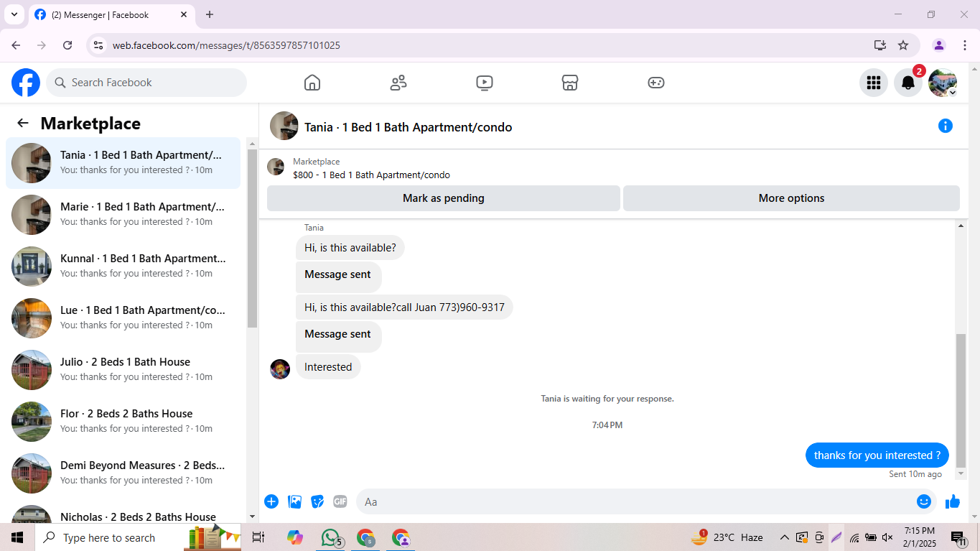
Task: Open a new browser tab
Action: coord(210,14)
